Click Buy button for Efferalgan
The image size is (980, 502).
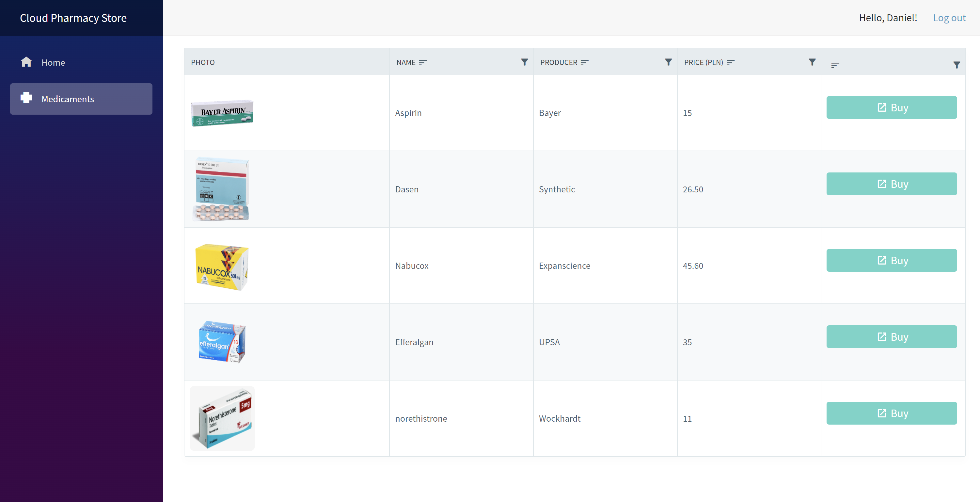[x=893, y=336]
